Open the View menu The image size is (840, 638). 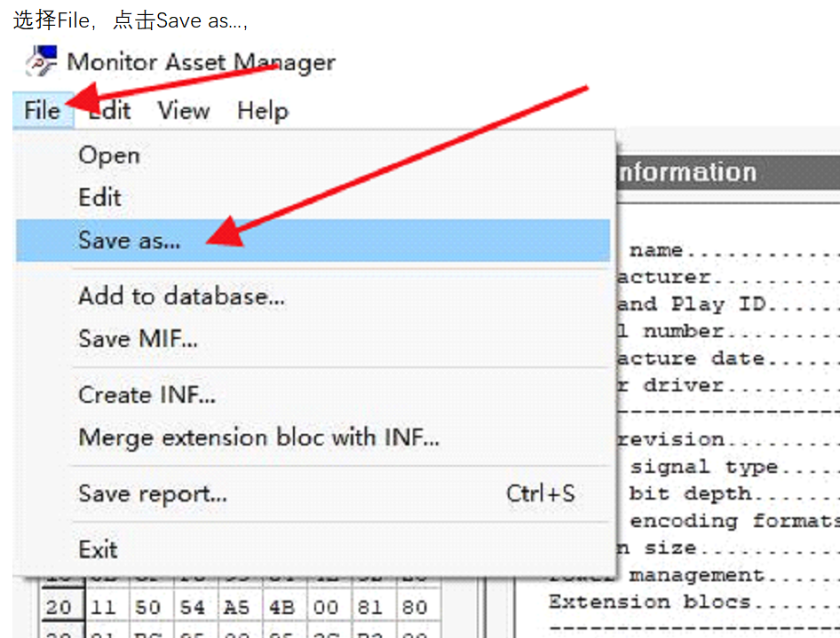[184, 111]
